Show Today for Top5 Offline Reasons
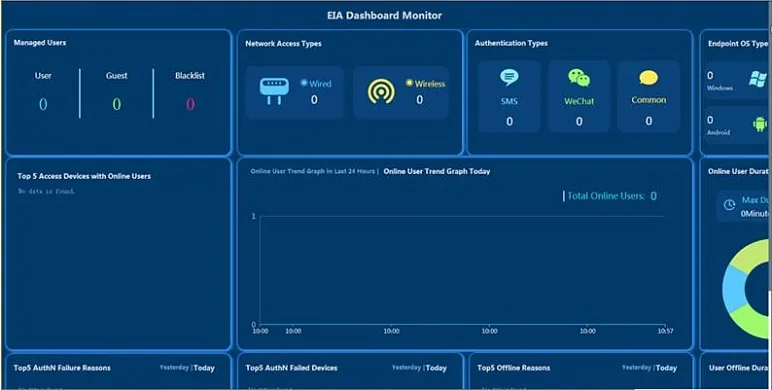Image resolution: width=772 pixels, height=390 pixels. pos(666,368)
